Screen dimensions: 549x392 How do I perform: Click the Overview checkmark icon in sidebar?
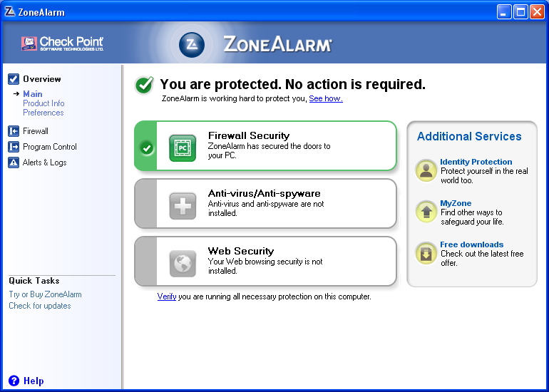point(14,78)
